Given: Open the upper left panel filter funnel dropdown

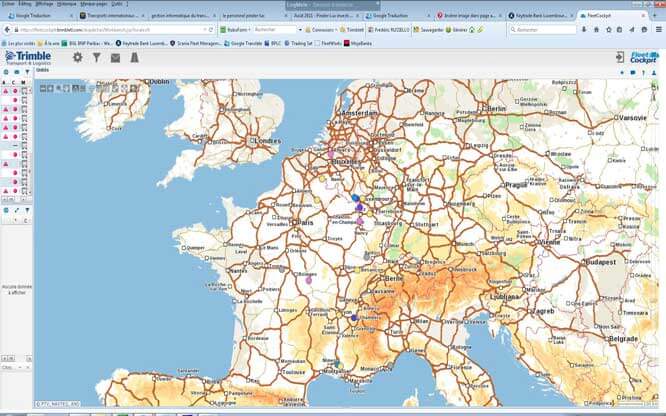Looking at the screenshot, I should click(x=27, y=72).
